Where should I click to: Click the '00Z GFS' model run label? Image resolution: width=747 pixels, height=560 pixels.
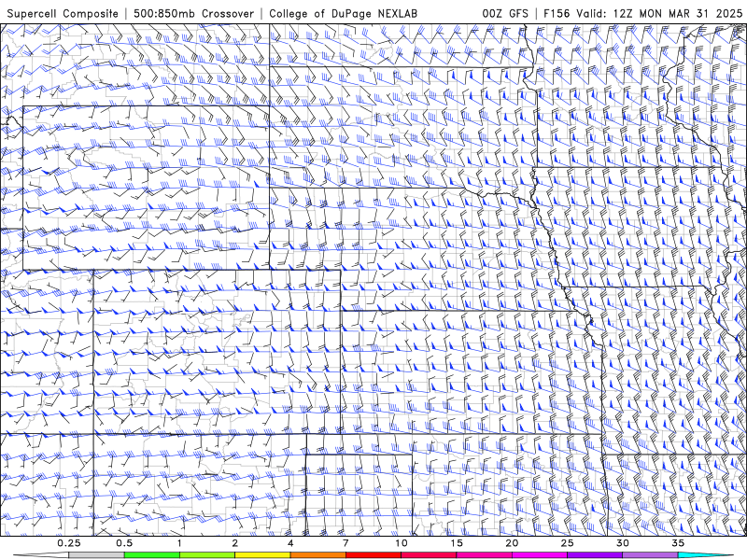505,13
